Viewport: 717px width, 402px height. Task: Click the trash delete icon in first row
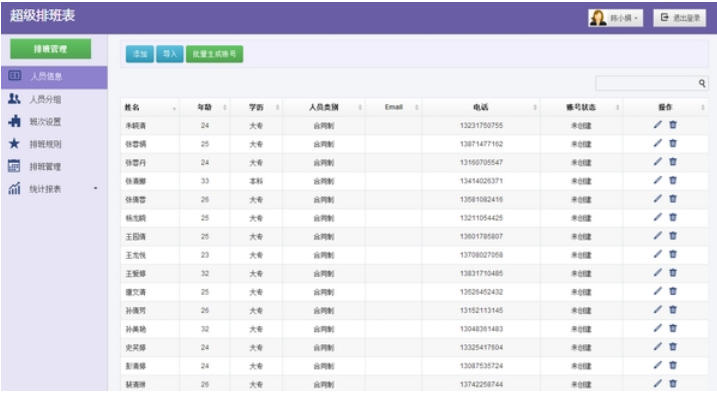click(x=673, y=125)
